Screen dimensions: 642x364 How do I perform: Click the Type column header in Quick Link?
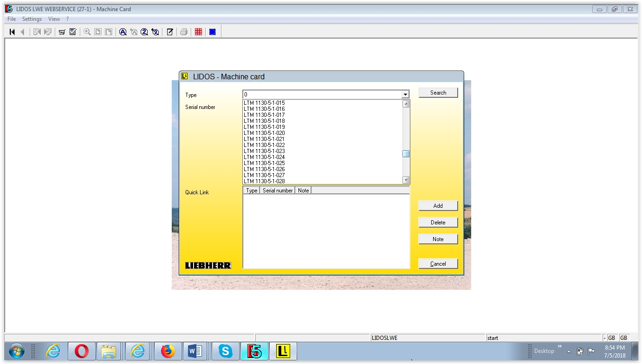coord(252,191)
